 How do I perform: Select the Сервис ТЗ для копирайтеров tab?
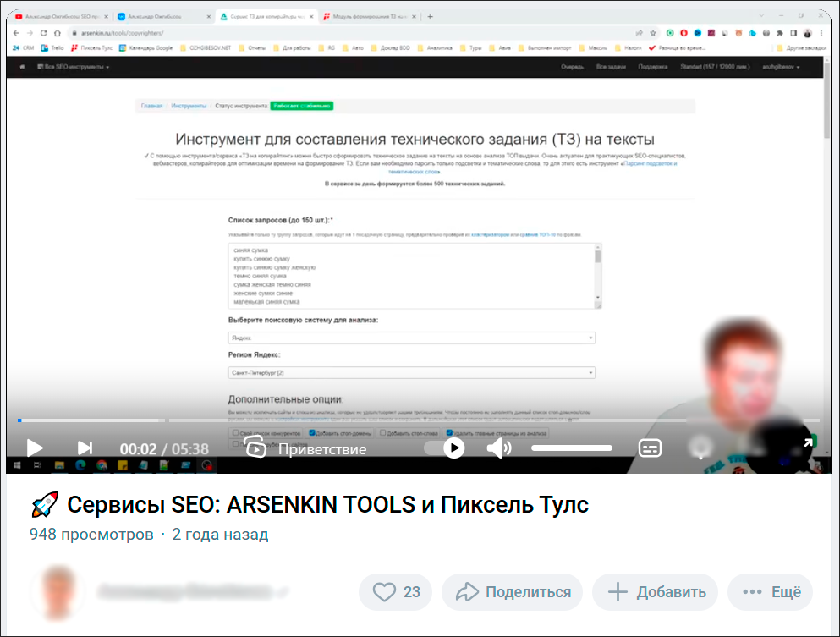[266, 17]
